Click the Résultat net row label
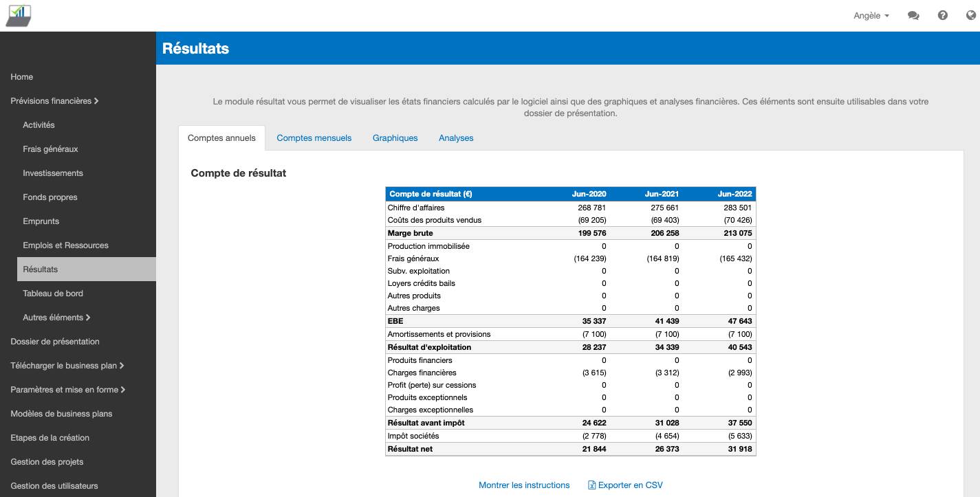 pyautogui.click(x=411, y=449)
